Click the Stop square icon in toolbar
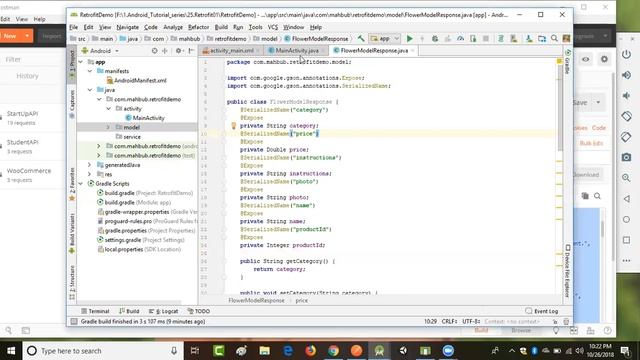640x360 pixels. pos(486,39)
